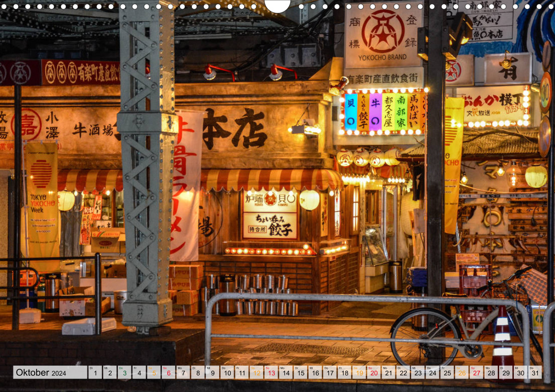Click the parked bicycle behind the railing
Image resolution: width=555 pixels, height=392 pixels.
(462, 324)
